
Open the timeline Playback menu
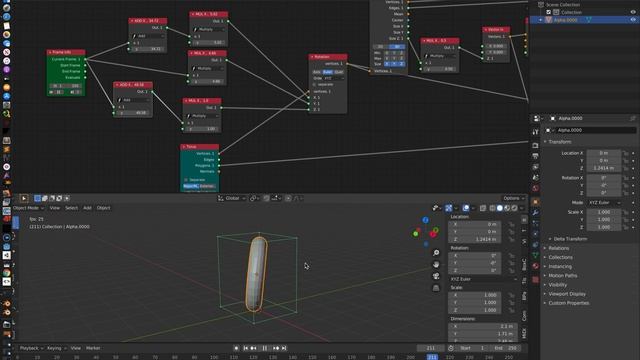31,348
